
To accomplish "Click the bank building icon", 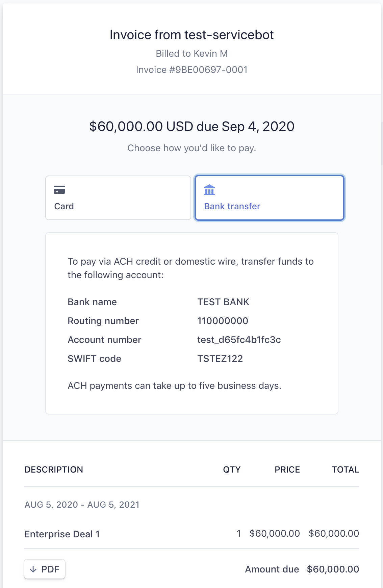I will [x=209, y=190].
